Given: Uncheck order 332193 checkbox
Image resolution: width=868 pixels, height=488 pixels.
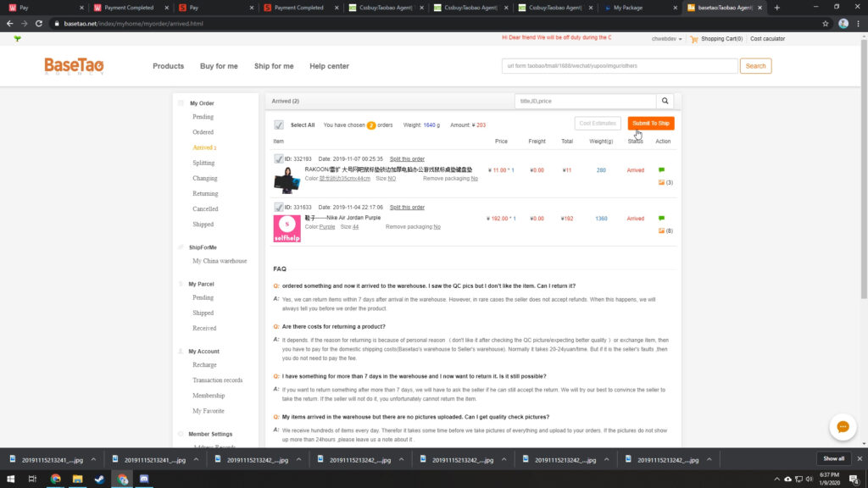Looking at the screenshot, I should coord(279,158).
